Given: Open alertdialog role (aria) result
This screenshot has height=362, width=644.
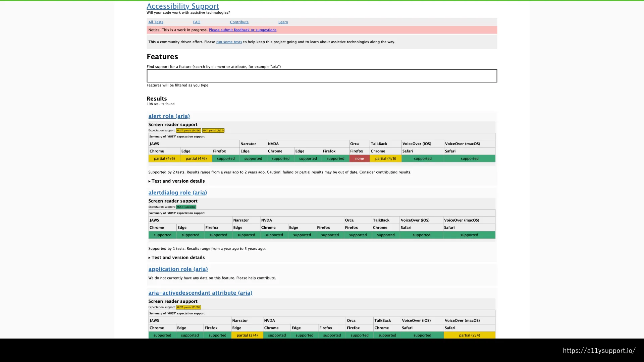Looking at the screenshot, I should pos(177,192).
